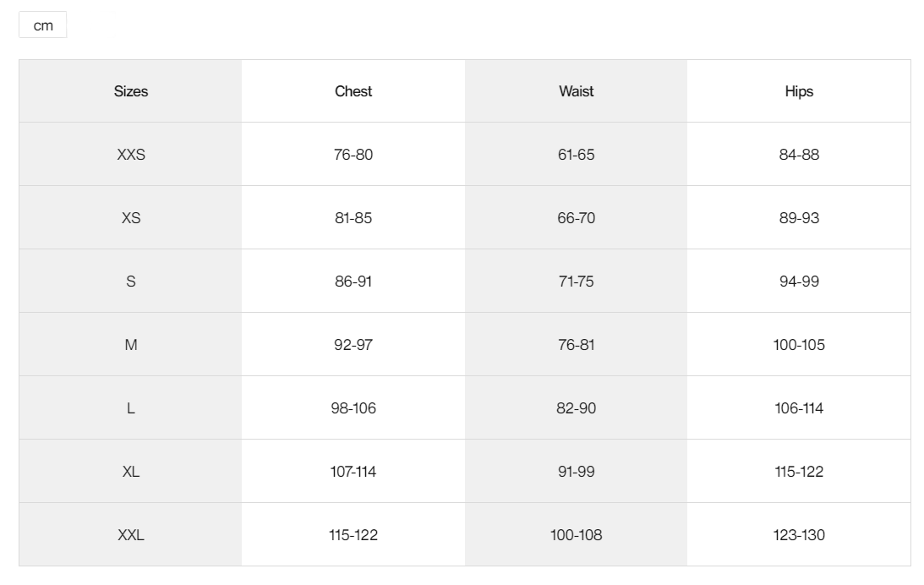This screenshot has height=585, width=924.
Task: Click the XS waist value 66-70
Action: pyautogui.click(x=576, y=218)
